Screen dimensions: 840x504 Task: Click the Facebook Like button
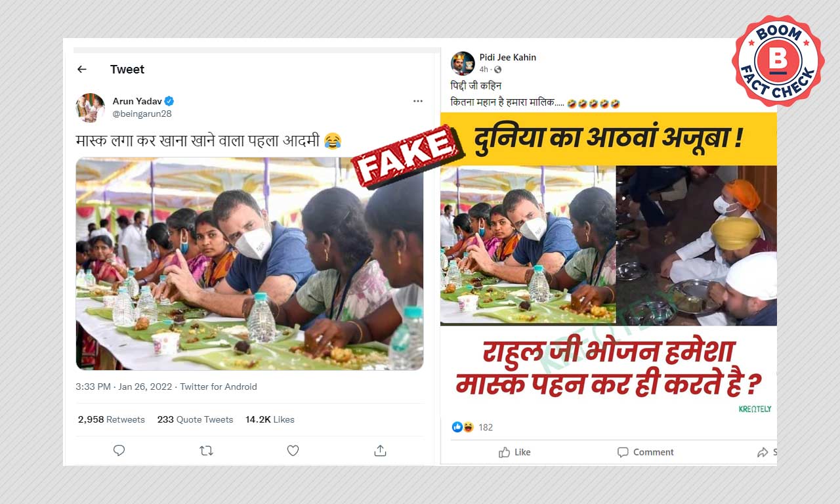pos(514,452)
